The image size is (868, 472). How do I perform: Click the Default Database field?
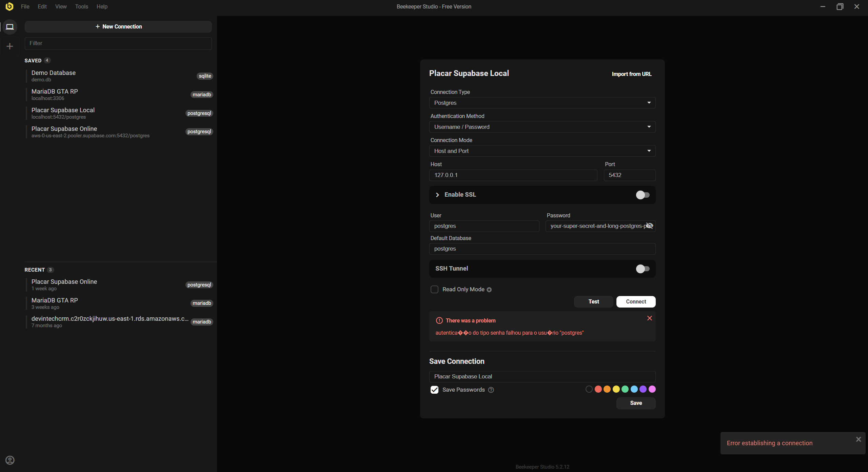coord(542,249)
